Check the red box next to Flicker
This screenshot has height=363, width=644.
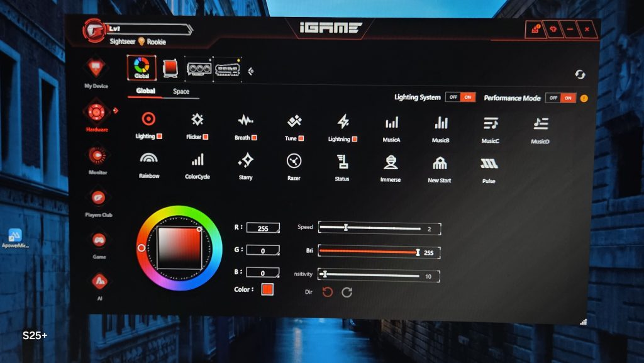point(205,137)
